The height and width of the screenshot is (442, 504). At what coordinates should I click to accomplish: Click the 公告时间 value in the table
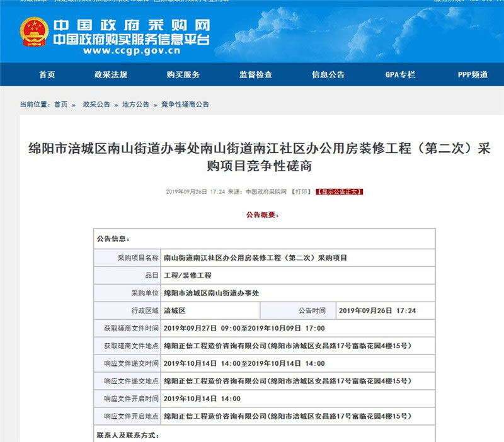pos(377,310)
